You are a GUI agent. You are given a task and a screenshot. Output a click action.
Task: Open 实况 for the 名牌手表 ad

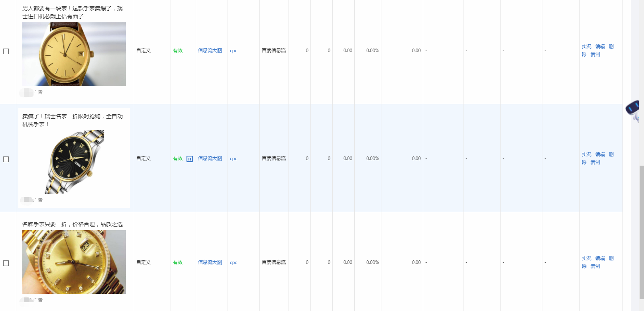[x=586, y=258]
